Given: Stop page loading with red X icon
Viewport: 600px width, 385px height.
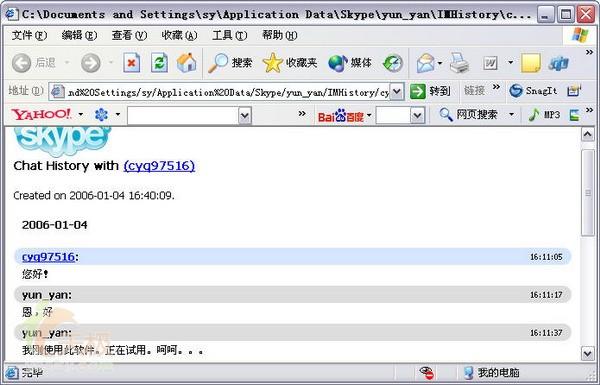Looking at the screenshot, I should [131, 63].
